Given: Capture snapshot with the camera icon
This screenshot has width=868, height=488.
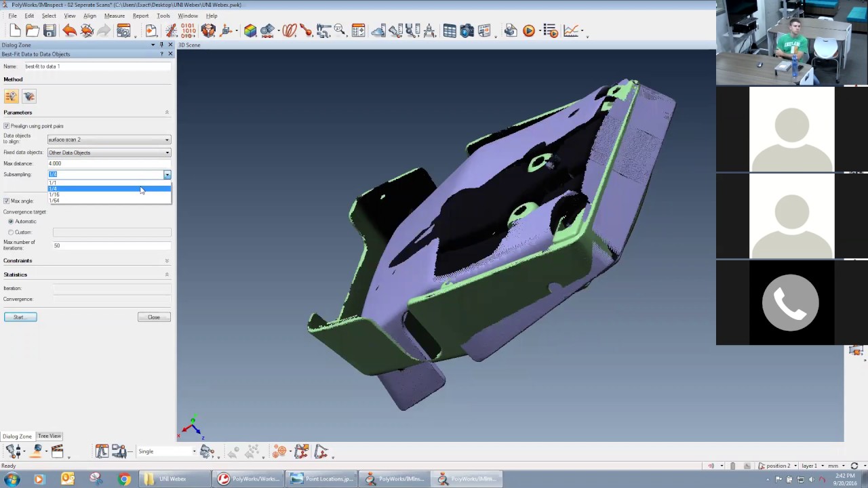Looking at the screenshot, I should 467,30.
